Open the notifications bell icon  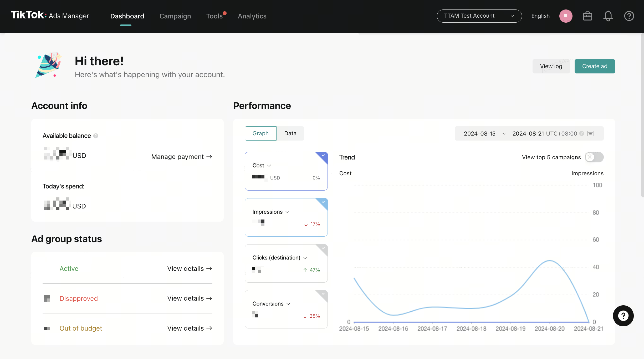[x=608, y=16]
